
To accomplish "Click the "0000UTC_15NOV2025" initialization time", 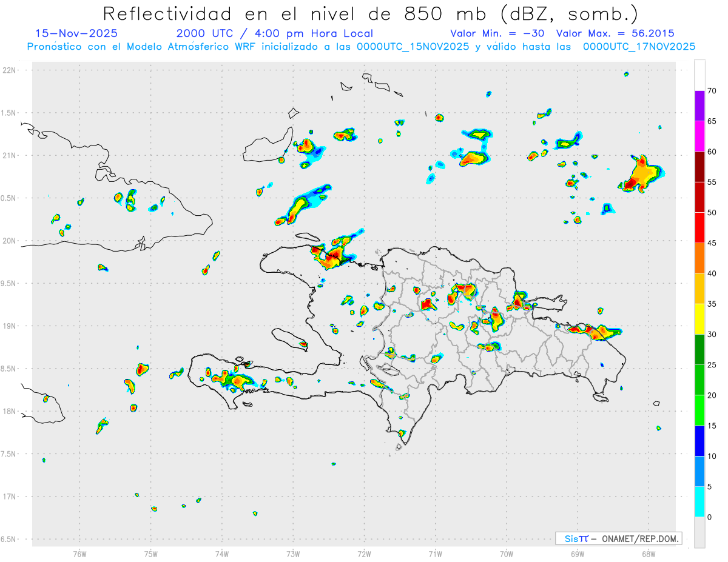I will (413, 47).
